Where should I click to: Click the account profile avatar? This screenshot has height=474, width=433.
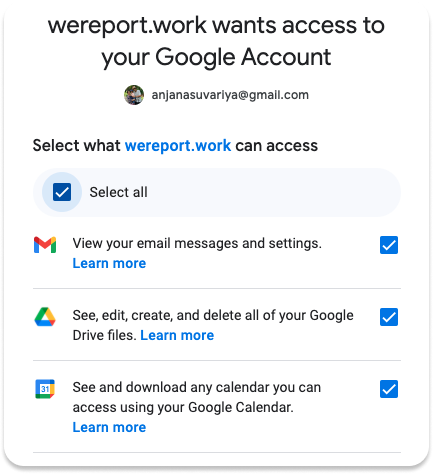[134, 95]
